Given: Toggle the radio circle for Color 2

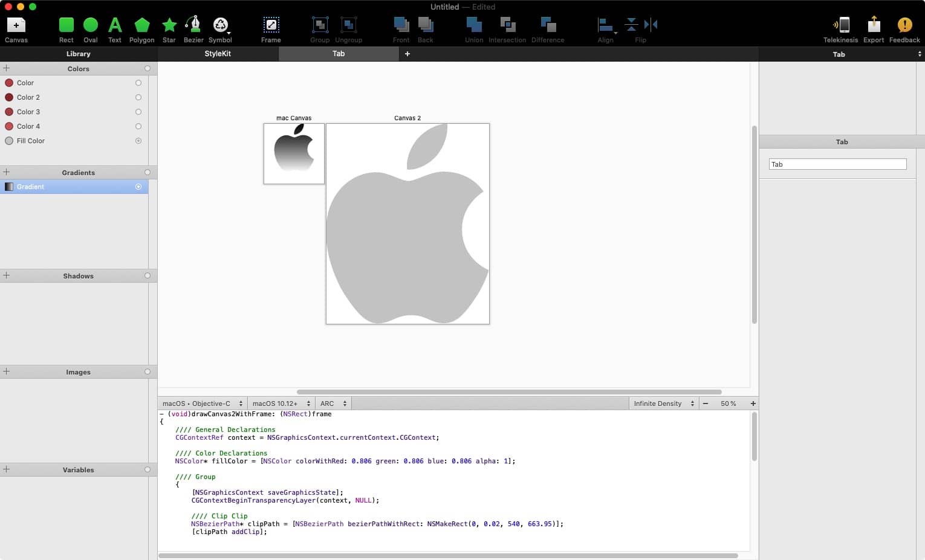Looking at the screenshot, I should [138, 97].
